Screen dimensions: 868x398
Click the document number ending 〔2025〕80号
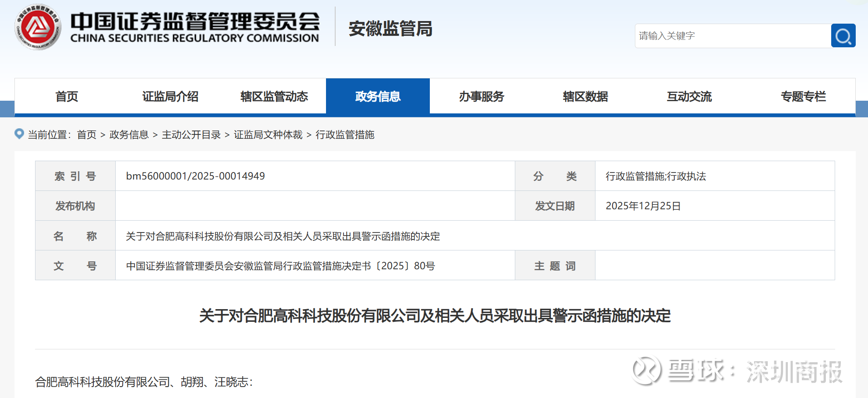click(280, 266)
